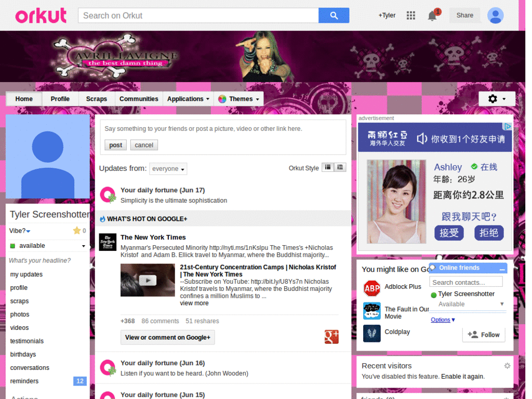The height and width of the screenshot is (399, 532).
Task: Open the Themes menu dropdown
Action: (x=238, y=99)
